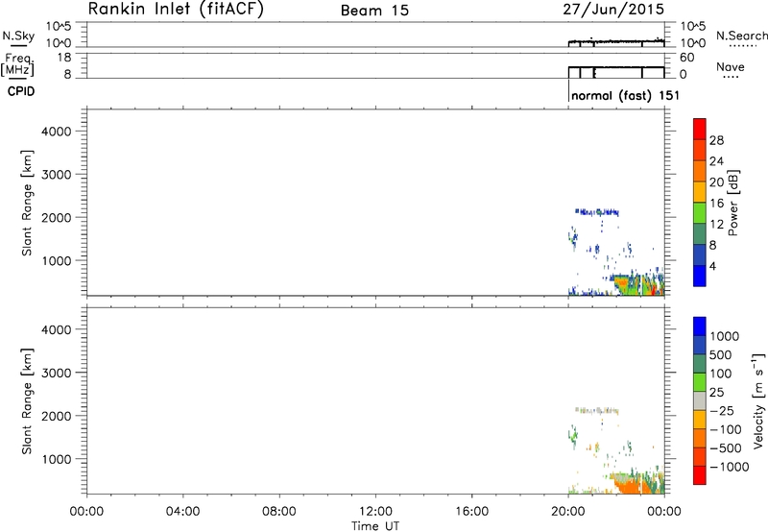This screenshot has width=768, height=532.
Task: Click the gray Velocity colorbar segment near zero
Action: click(700, 400)
